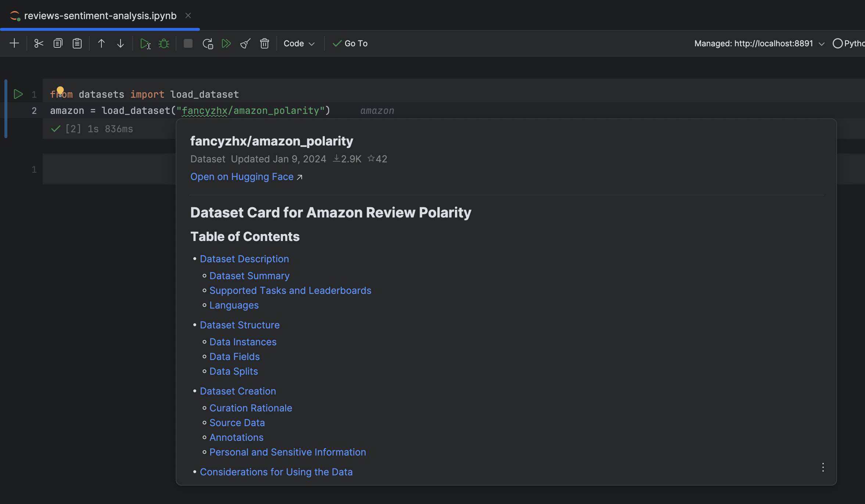Open Annotations link
Screen dimensions: 865x504
pos(236,438)
